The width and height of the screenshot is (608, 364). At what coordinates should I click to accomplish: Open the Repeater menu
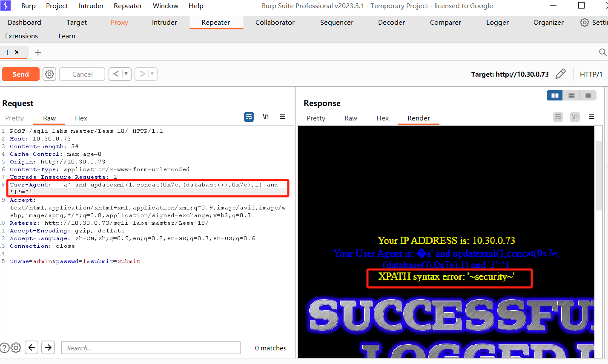click(x=128, y=6)
